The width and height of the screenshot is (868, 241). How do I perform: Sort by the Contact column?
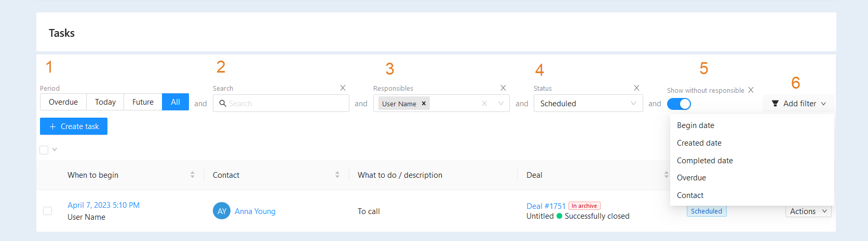(x=337, y=175)
